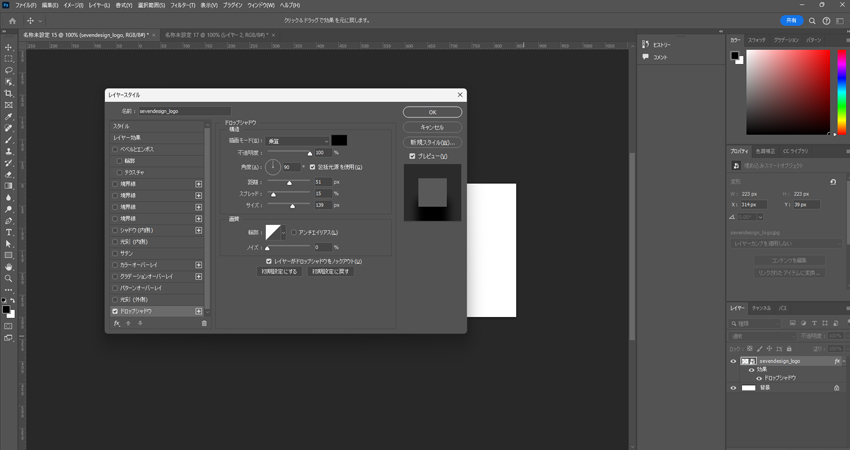Image resolution: width=850 pixels, height=450 pixels.
Task: Select the Lasso tool
Action: 8,70
